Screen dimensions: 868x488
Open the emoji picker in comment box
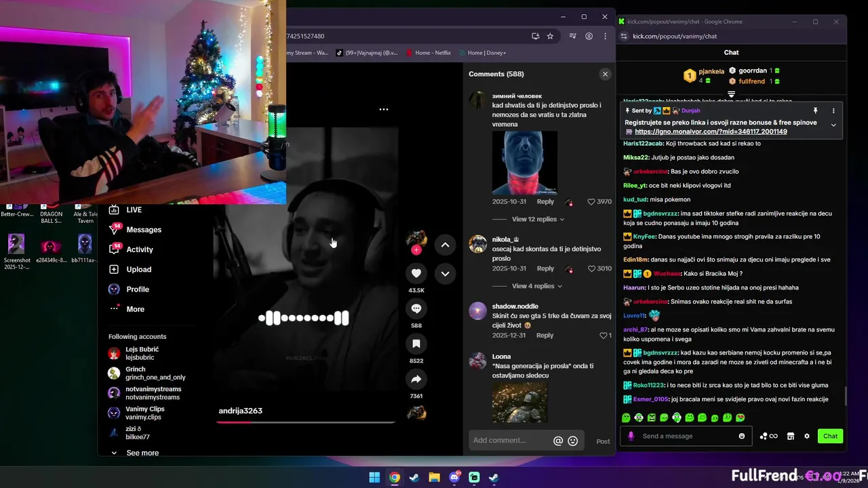573,441
